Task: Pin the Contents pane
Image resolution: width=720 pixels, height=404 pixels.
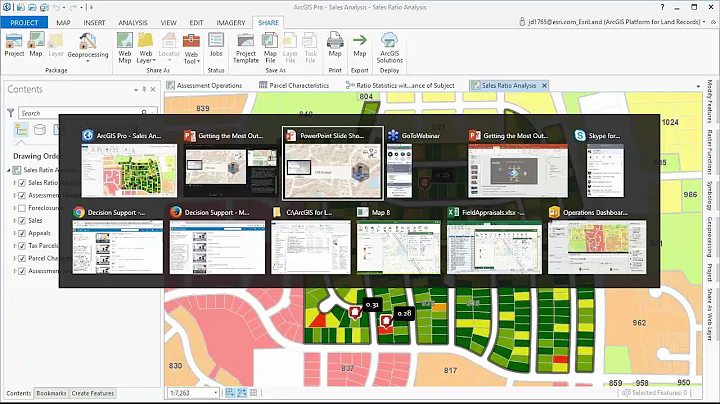Action: click(x=144, y=90)
